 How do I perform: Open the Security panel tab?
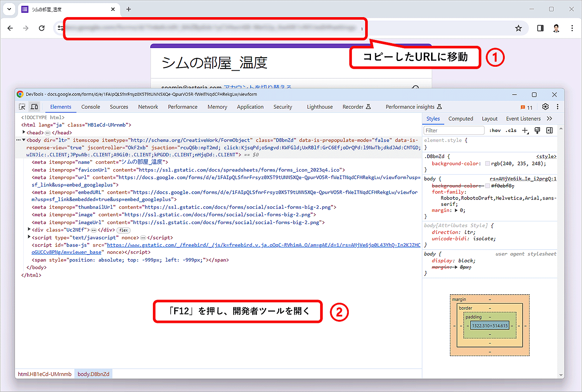coord(283,107)
